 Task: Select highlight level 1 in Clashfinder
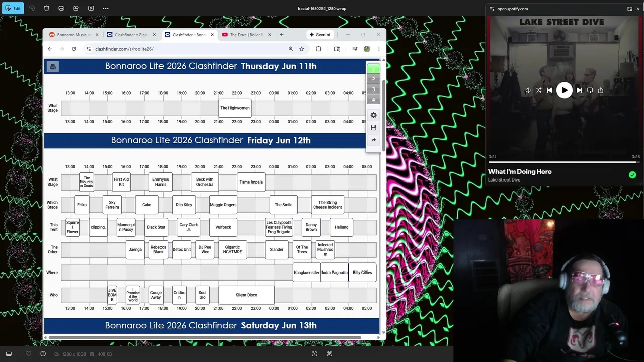373,69
